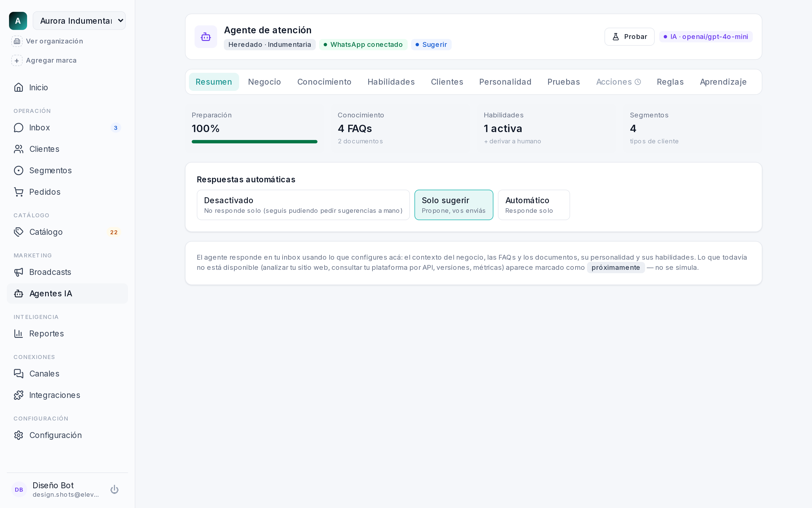This screenshot has height=508, width=812.
Task: Click the DB user avatar
Action: point(19,490)
